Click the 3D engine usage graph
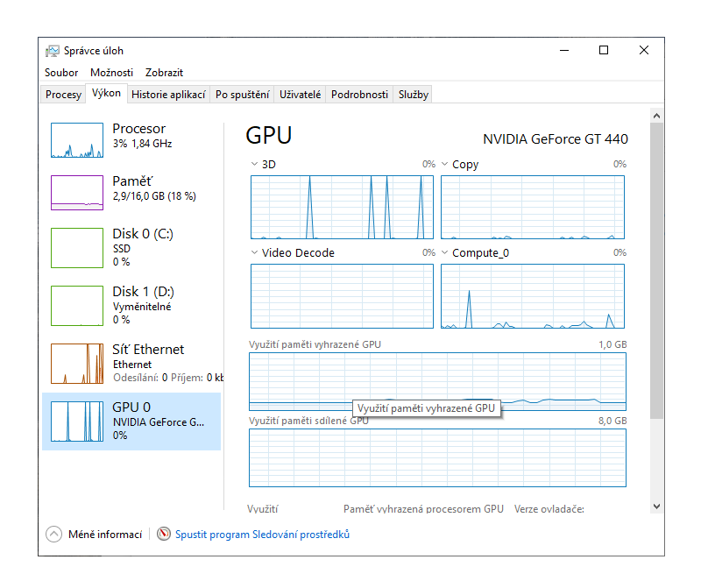This screenshot has width=708, height=588. 343,208
